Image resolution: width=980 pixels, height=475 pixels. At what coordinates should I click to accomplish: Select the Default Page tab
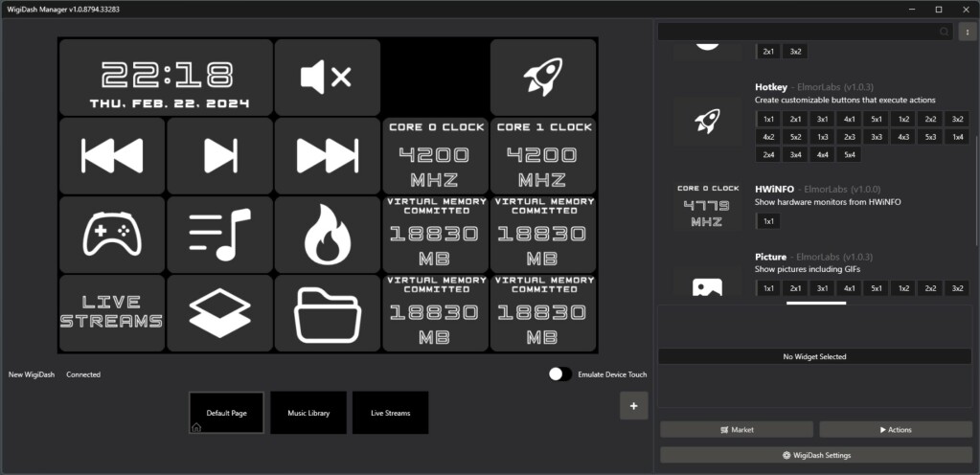click(226, 413)
